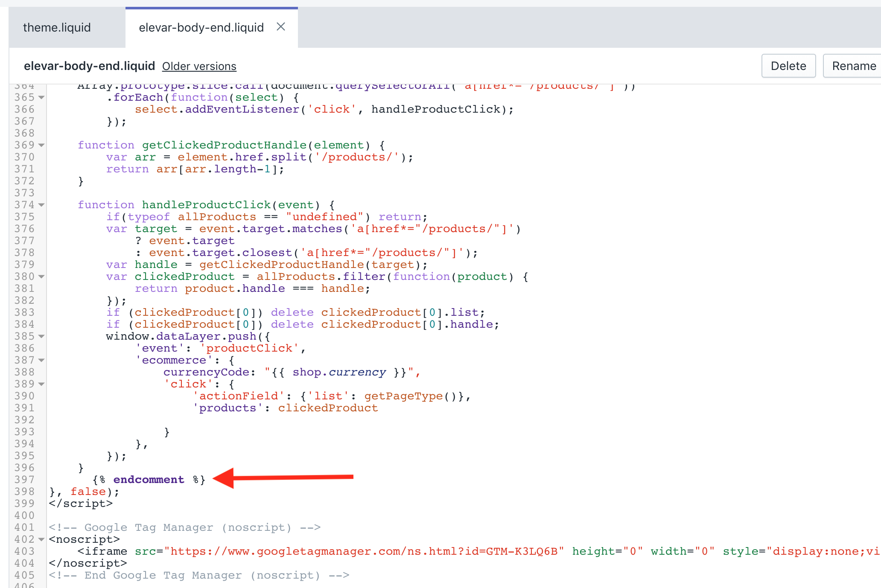
Task: Fold handleProductClick function at line 374
Action: pyautogui.click(x=41, y=205)
